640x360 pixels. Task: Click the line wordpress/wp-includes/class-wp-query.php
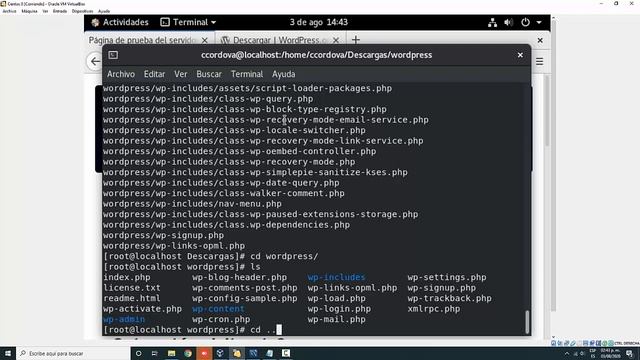(x=208, y=99)
